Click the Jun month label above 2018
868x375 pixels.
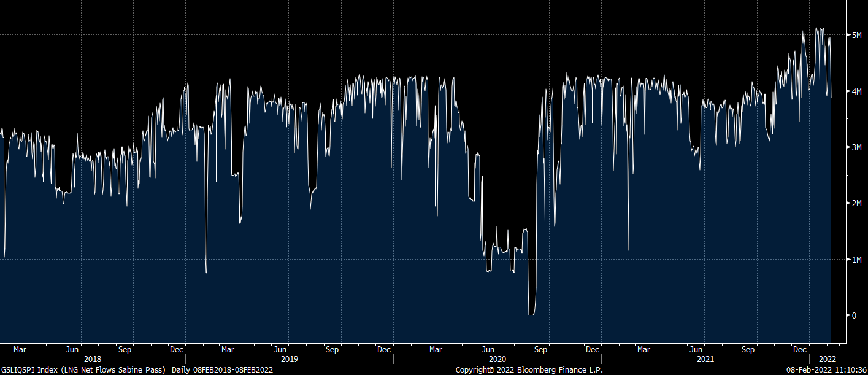click(72, 349)
